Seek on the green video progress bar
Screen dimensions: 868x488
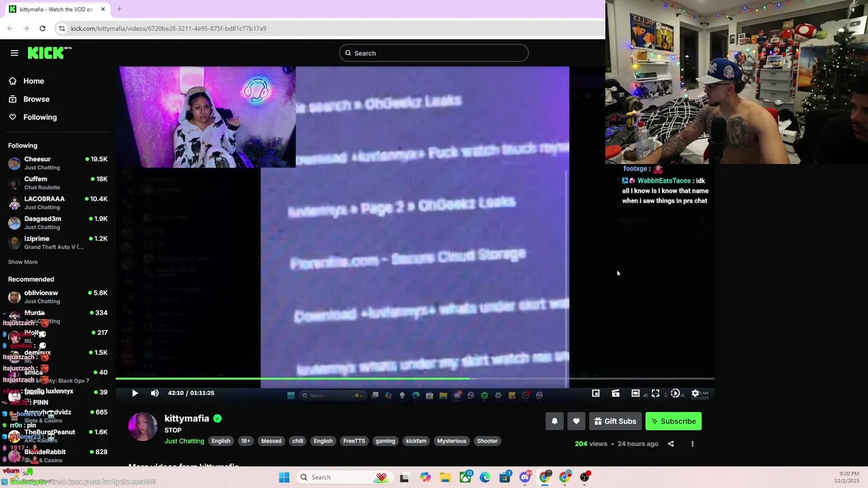coord(414,379)
